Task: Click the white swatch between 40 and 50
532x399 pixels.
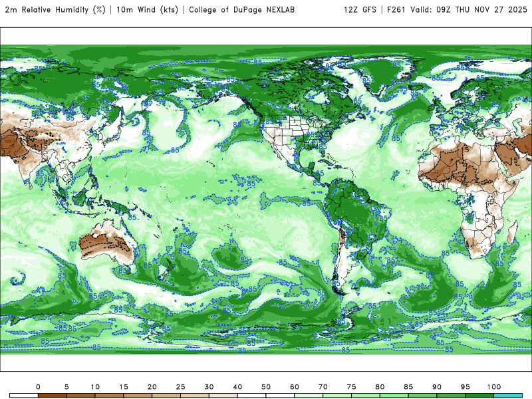Action: [x=252, y=396]
